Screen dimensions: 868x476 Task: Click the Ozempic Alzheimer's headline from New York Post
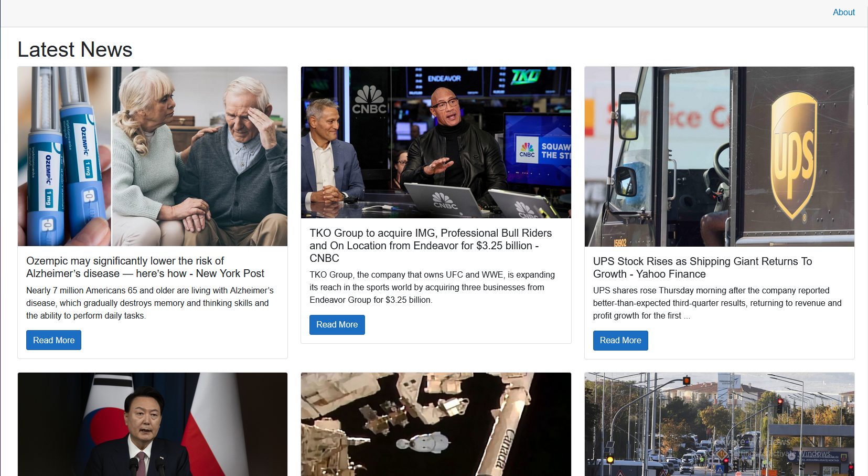pyautogui.click(x=145, y=267)
